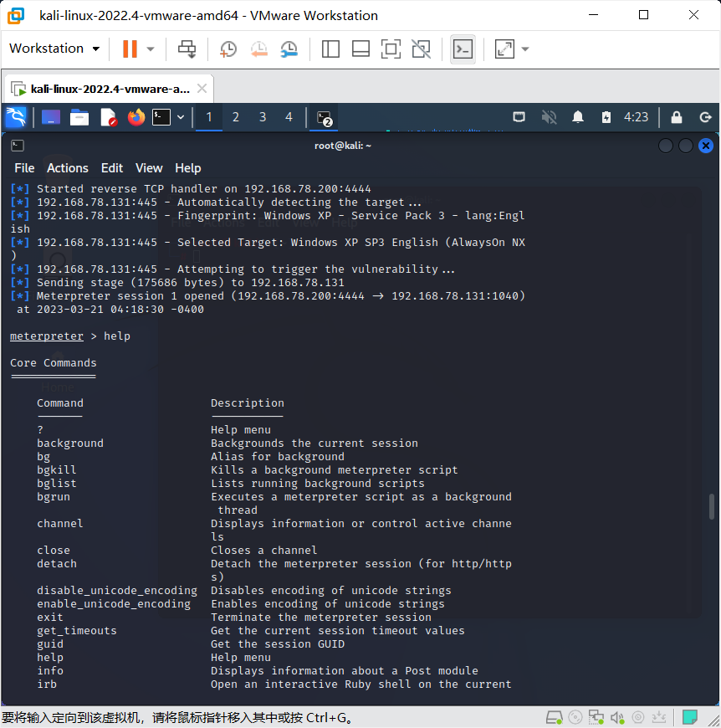
Task: Click the power manager battery icon
Action: click(606, 117)
